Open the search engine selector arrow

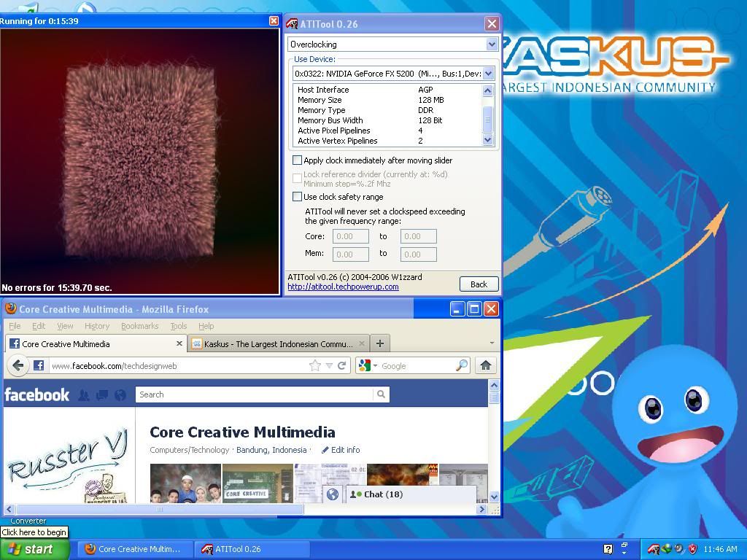point(376,366)
